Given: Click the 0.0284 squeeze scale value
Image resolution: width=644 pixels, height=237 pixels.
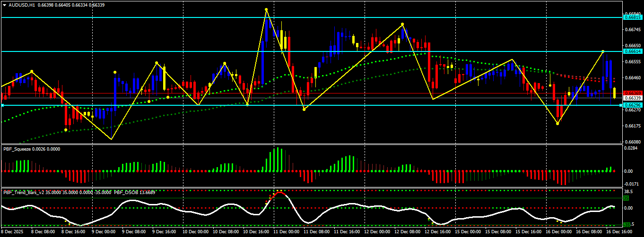Looking at the screenshot, I should 631,148.
